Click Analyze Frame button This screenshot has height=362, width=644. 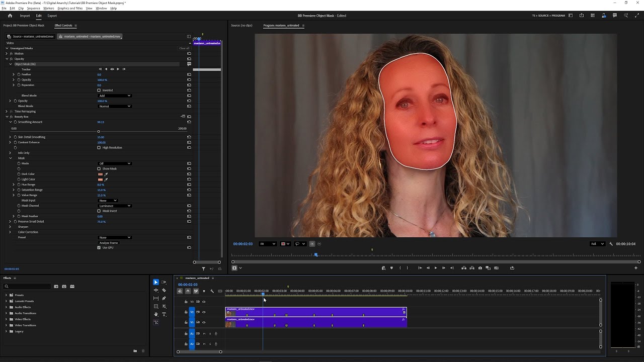point(109,243)
